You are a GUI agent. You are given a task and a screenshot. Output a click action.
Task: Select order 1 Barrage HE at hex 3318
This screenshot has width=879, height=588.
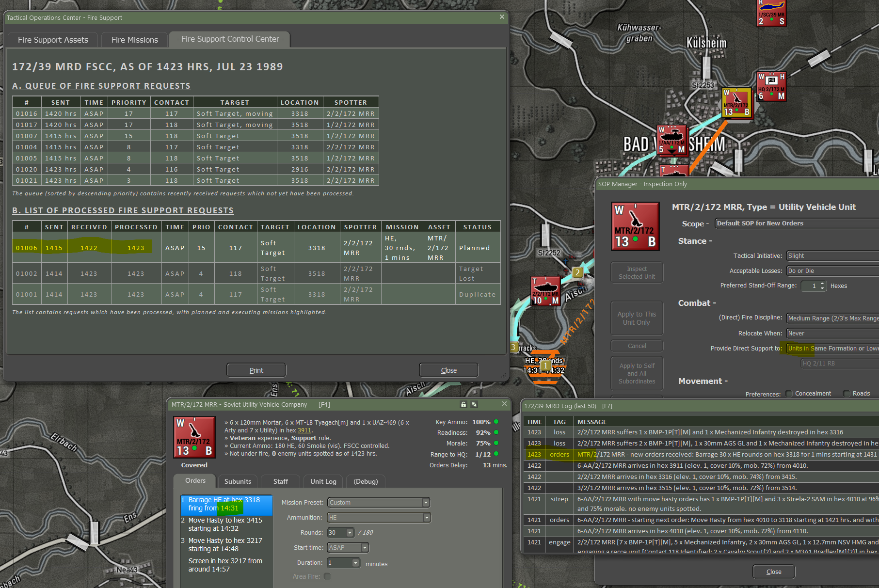(226, 504)
